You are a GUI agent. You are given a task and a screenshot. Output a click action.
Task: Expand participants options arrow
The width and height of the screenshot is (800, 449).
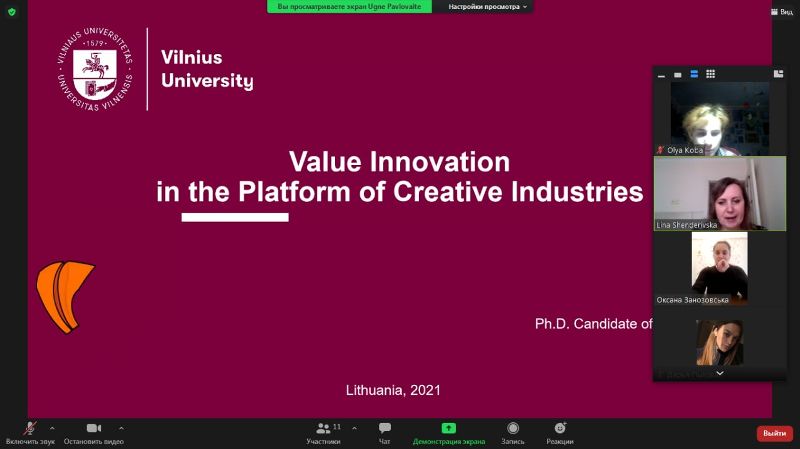[x=354, y=428]
